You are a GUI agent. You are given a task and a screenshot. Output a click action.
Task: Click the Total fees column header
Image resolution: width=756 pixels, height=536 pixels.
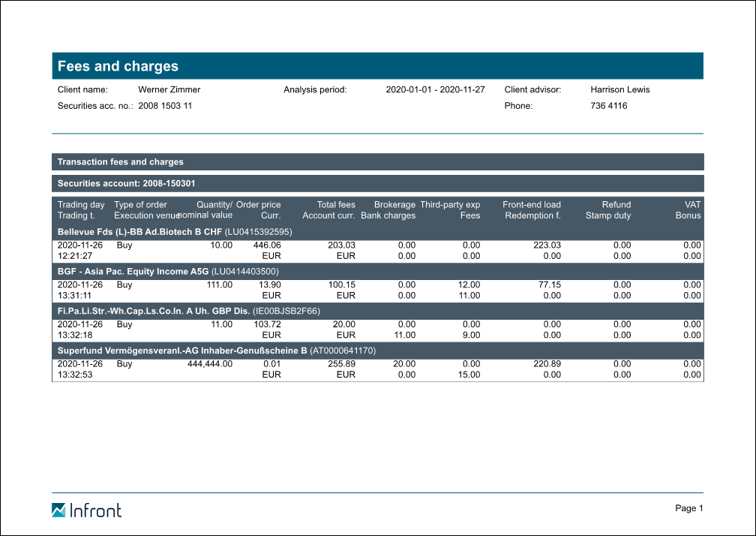[x=335, y=204]
